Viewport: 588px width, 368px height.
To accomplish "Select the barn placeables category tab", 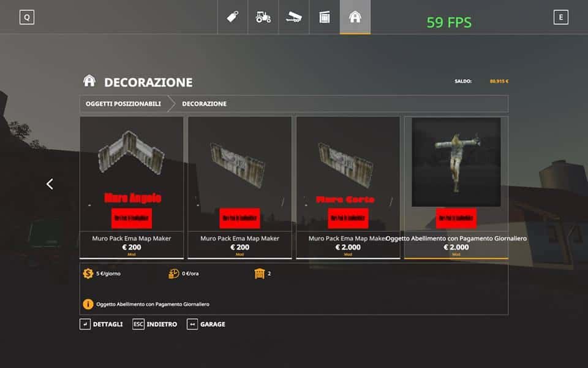I will coord(355,17).
